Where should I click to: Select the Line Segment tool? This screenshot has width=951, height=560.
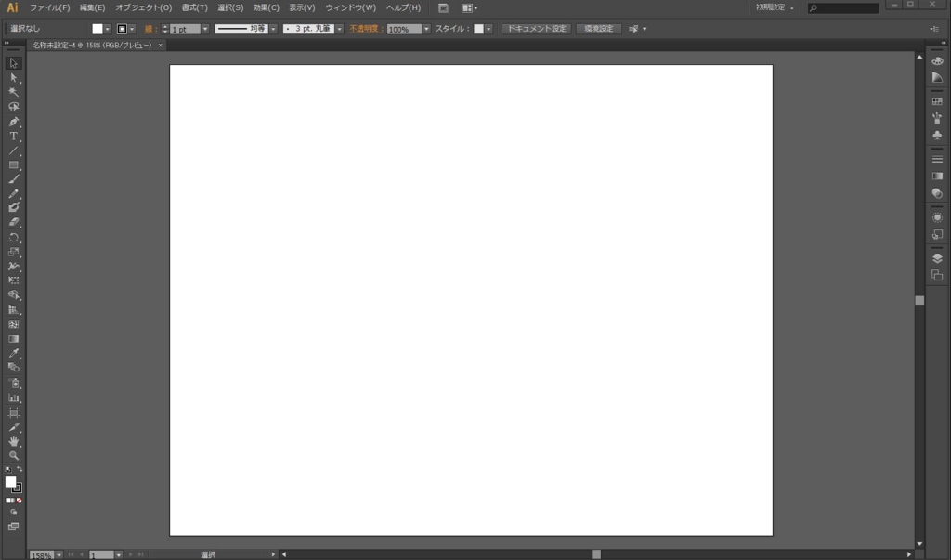pyautogui.click(x=13, y=150)
